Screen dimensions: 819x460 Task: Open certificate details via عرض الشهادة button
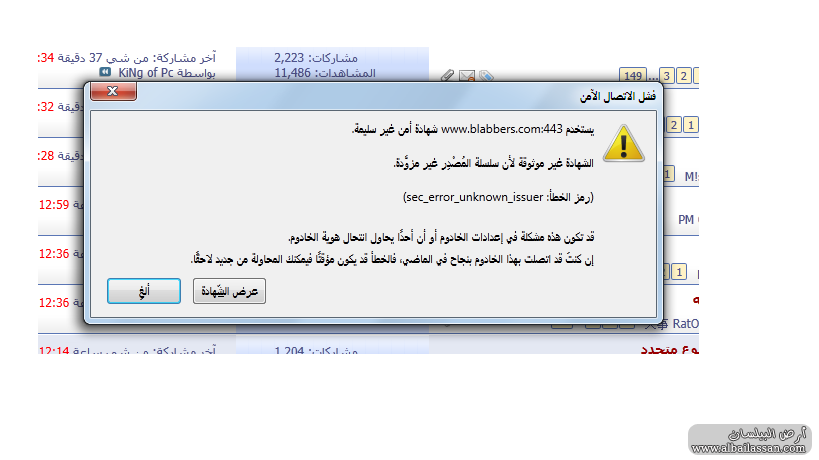(x=229, y=291)
